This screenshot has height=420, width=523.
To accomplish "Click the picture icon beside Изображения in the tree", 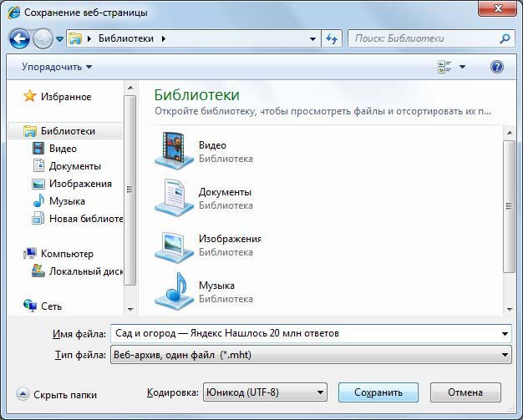I will (38, 184).
